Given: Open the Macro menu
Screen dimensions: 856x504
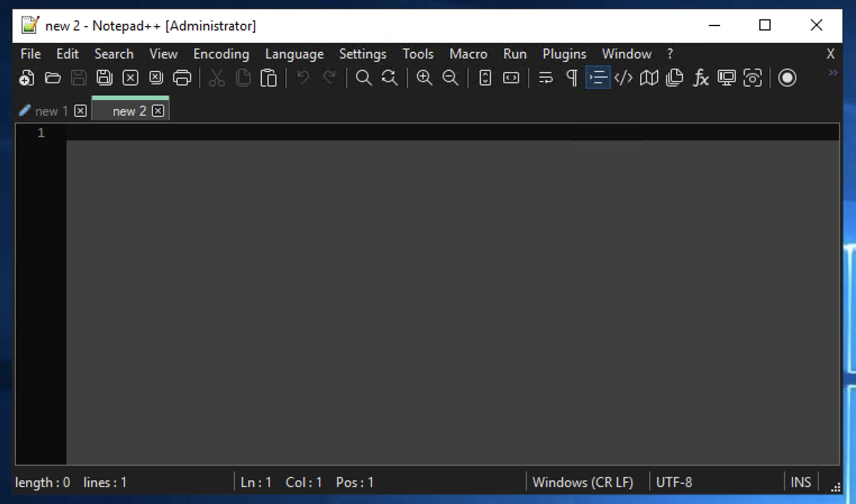Looking at the screenshot, I should 468,54.
